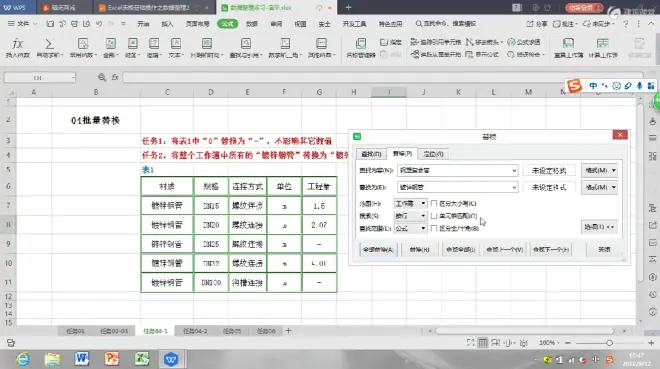Click the Share icon at top right
The height and width of the screenshot is (369, 660).
coord(537,24)
